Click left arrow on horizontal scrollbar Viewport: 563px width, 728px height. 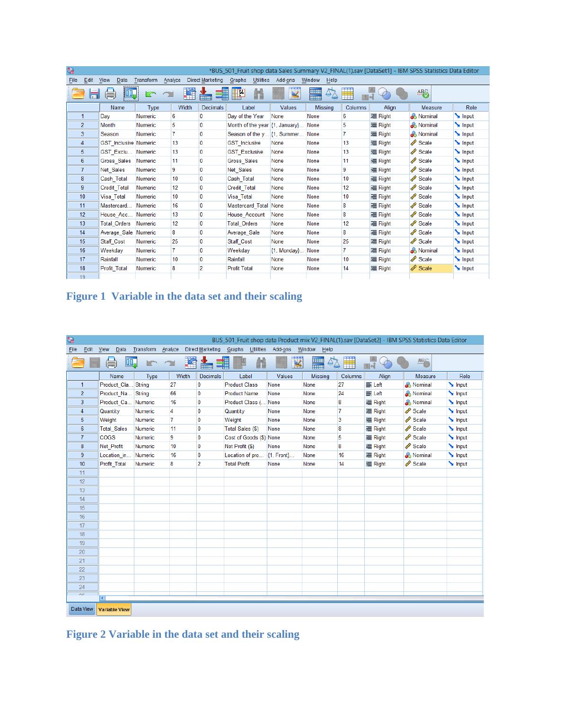coord(102,598)
